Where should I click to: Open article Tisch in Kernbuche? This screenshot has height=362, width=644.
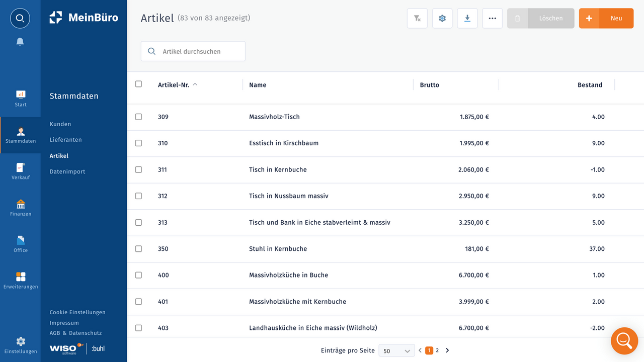coord(278,169)
